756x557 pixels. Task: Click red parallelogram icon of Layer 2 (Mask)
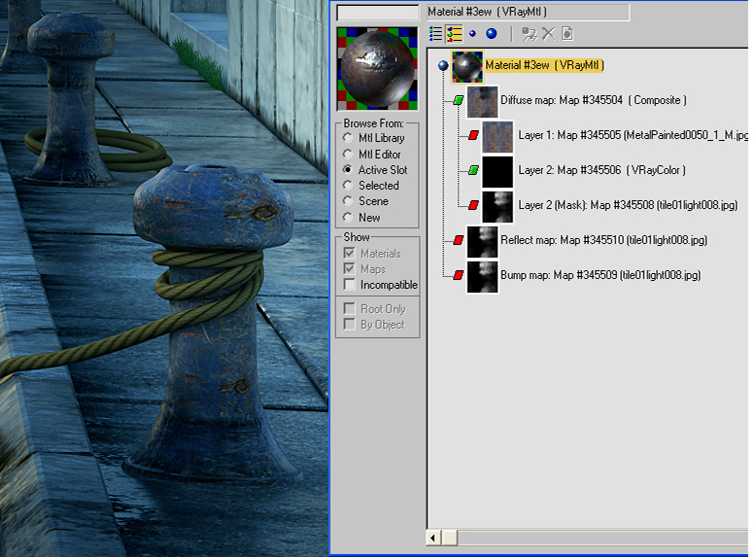(473, 205)
